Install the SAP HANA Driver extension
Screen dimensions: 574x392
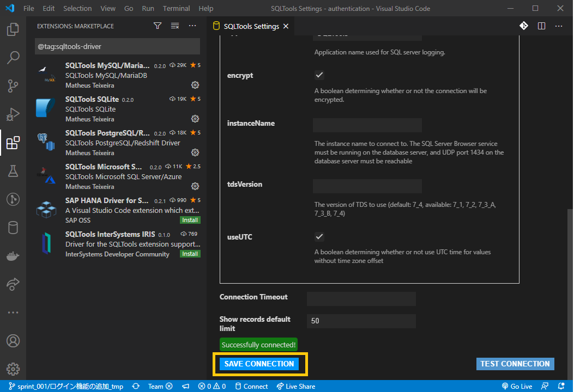click(190, 219)
